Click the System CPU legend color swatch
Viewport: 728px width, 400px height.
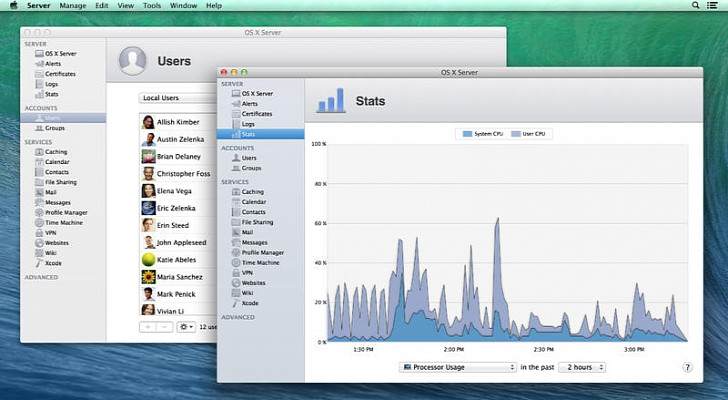pyautogui.click(x=465, y=133)
